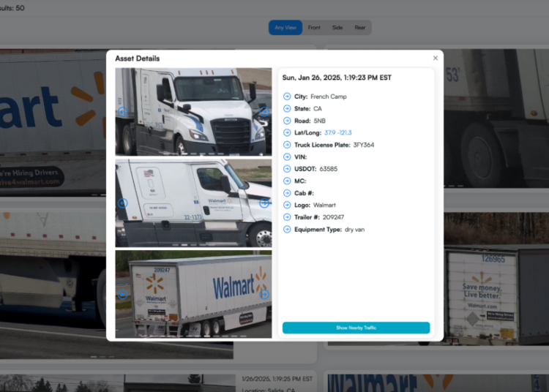Show next image of trailer rear photo

(264, 295)
